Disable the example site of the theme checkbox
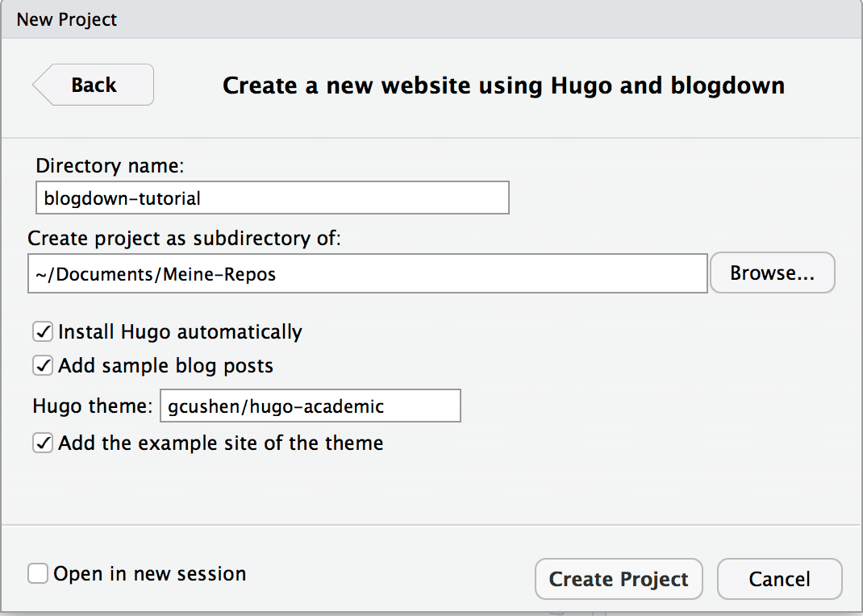This screenshot has height=616, width=863. click(43, 443)
